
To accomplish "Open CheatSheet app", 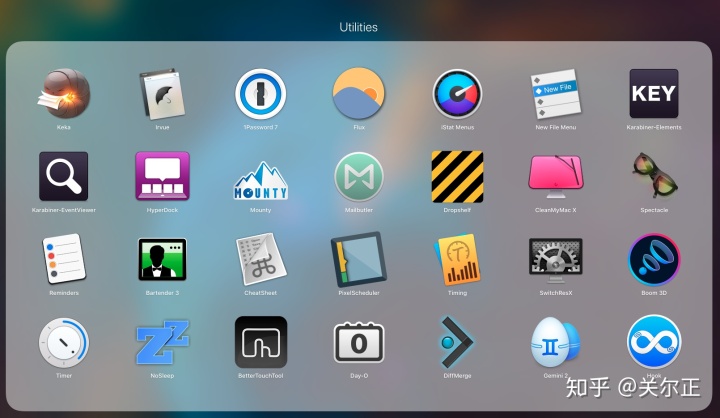I will [261, 259].
